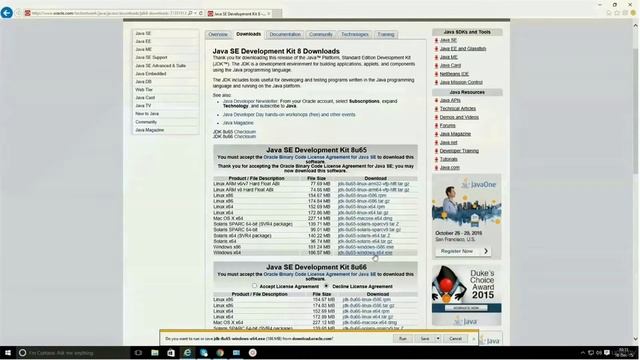The height and width of the screenshot is (360, 640).
Task: Open the Windows Start menu
Action: click(7, 353)
